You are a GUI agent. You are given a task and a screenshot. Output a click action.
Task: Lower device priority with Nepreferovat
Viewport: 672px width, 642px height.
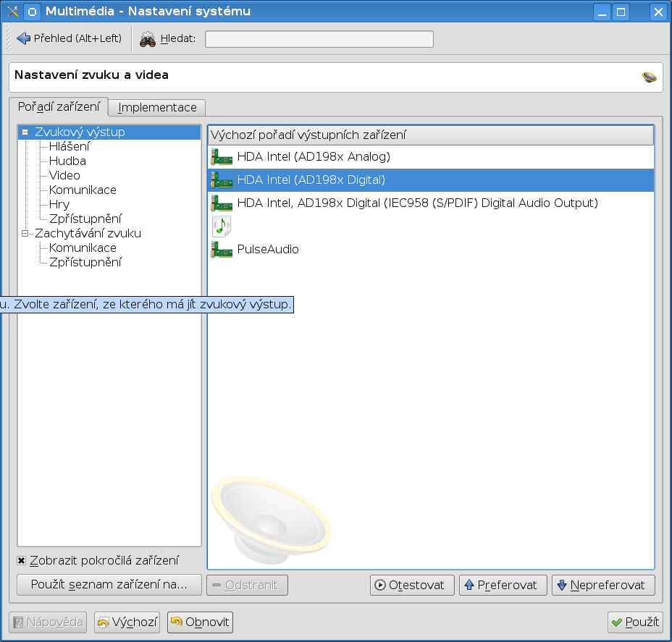point(603,585)
